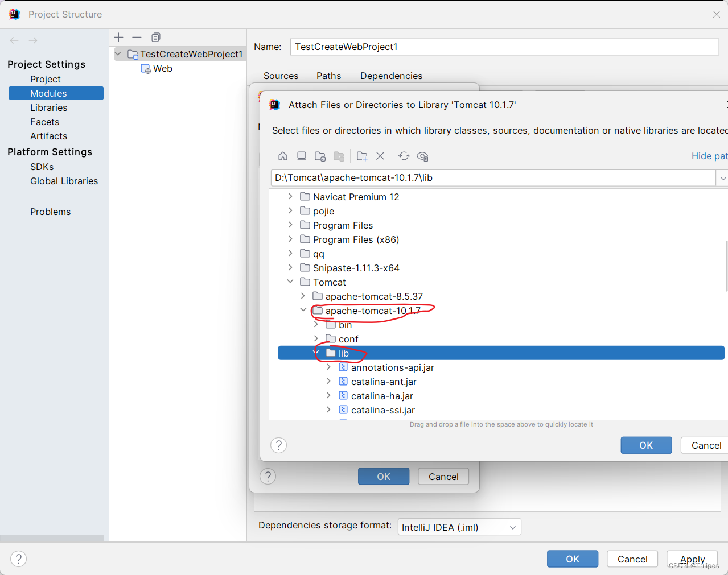Select catalina-ha.jar file

(382, 396)
